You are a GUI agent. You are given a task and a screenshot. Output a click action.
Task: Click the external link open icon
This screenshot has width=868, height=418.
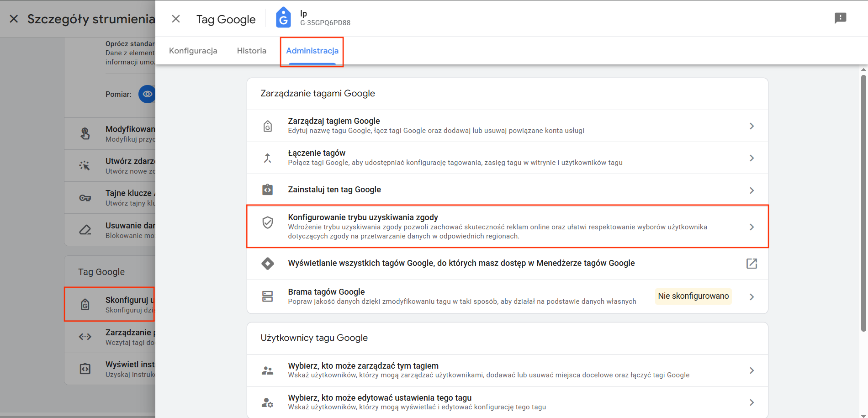[x=752, y=264]
